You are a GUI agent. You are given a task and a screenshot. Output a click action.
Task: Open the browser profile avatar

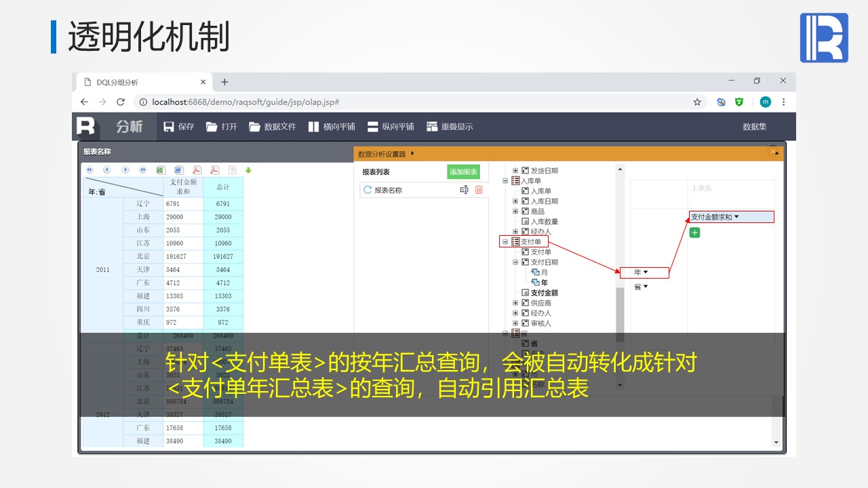[x=766, y=102]
